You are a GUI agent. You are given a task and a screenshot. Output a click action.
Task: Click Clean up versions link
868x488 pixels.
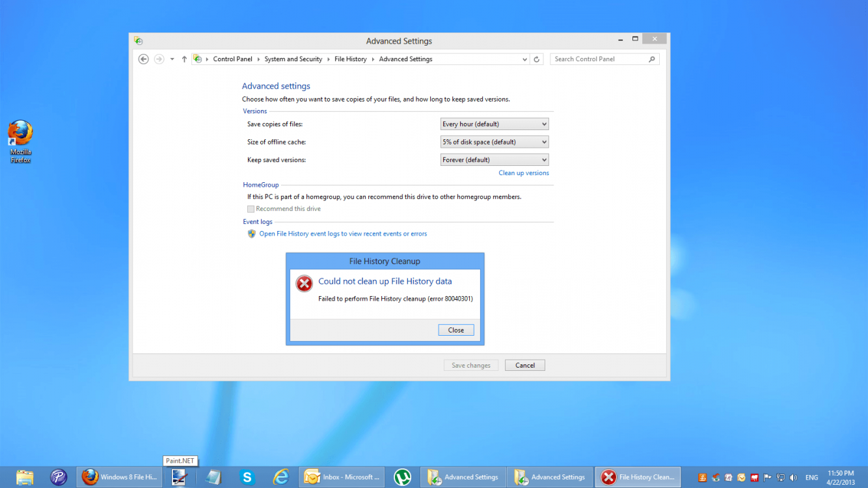click(x=524, y=173)
